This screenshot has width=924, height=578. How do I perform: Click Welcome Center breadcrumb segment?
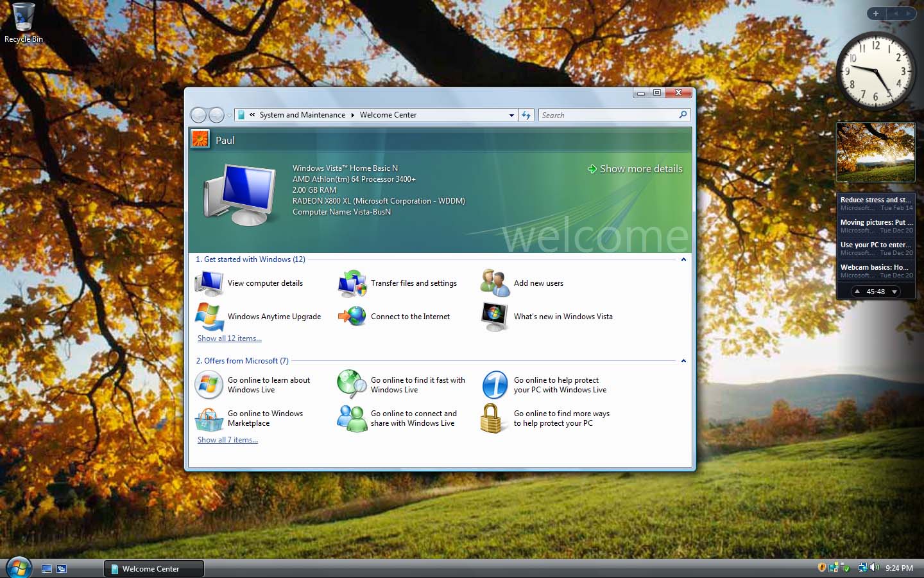click(388, 115)
